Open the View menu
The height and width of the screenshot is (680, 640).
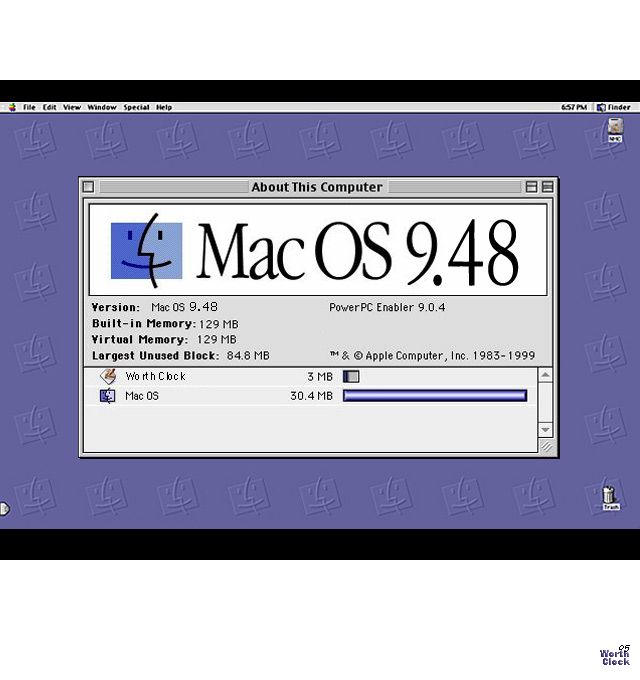(72, 107)
